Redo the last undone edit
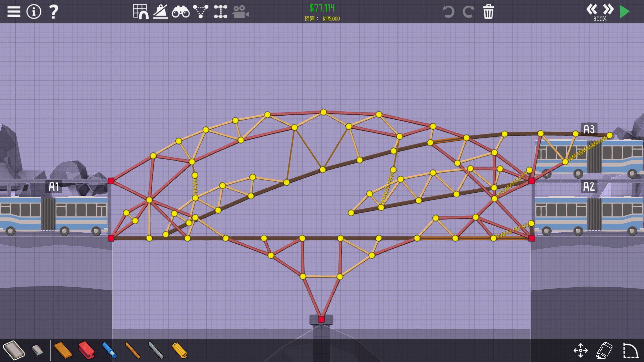The width and height of the screenshot is (644, 362). [x=468, y=12]
